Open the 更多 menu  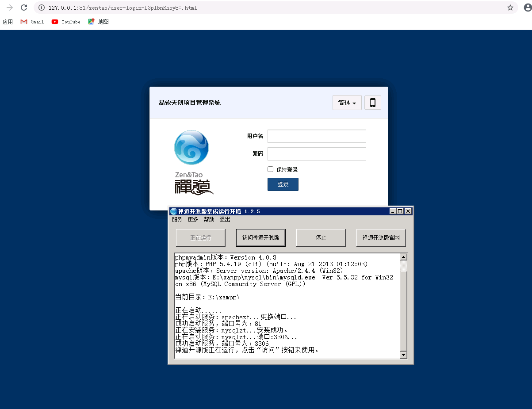pyautogui.click(x=193, y=219)
